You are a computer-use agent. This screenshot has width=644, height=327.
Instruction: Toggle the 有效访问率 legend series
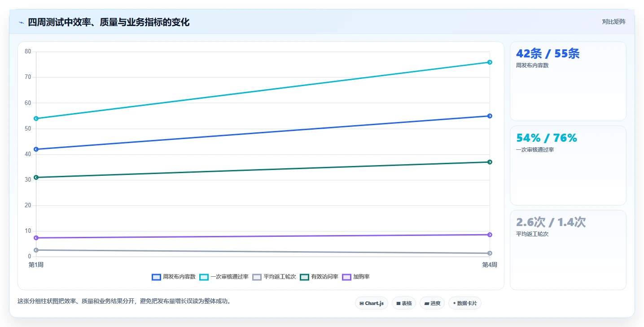[319, 277]
